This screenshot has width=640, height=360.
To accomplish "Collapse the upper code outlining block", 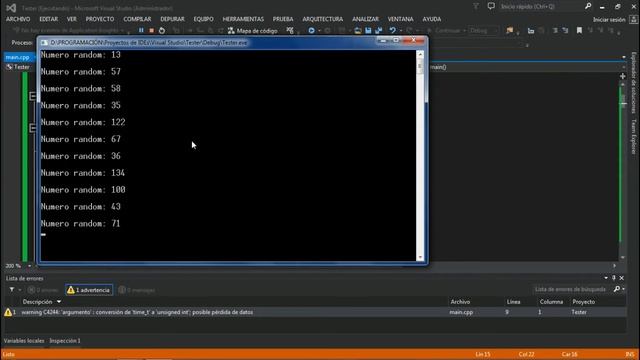I will (x=33, y=96).
